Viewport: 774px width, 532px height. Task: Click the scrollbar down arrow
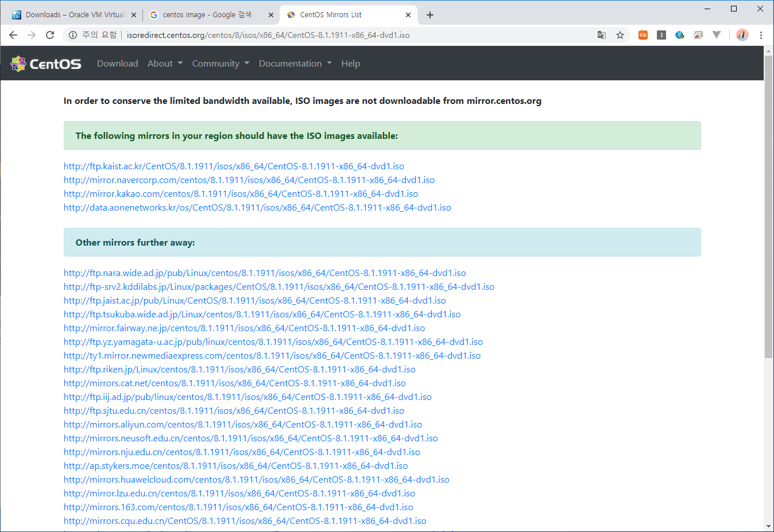(x=768, y=526)
